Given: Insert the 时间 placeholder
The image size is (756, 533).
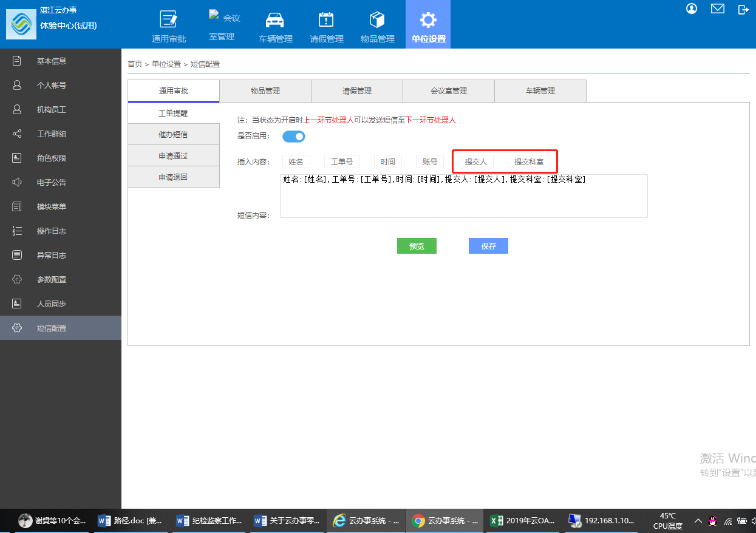Looking at the screenshot, I should pos(388,161).
